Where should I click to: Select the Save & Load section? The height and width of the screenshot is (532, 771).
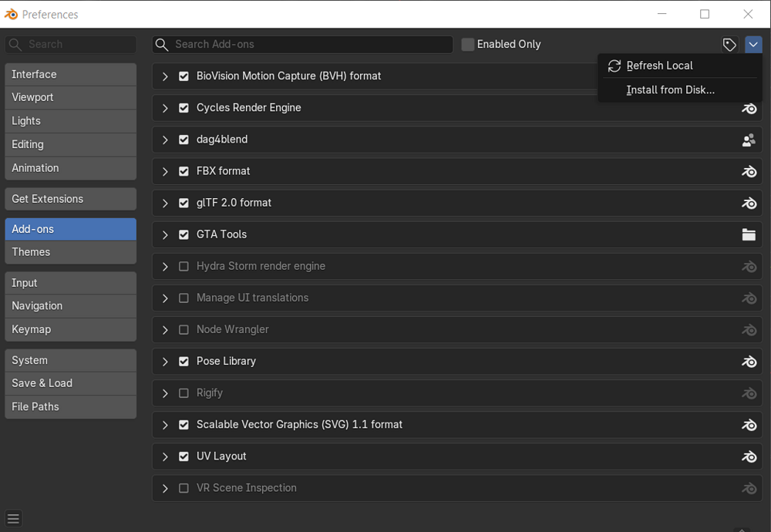coord(70,383)
